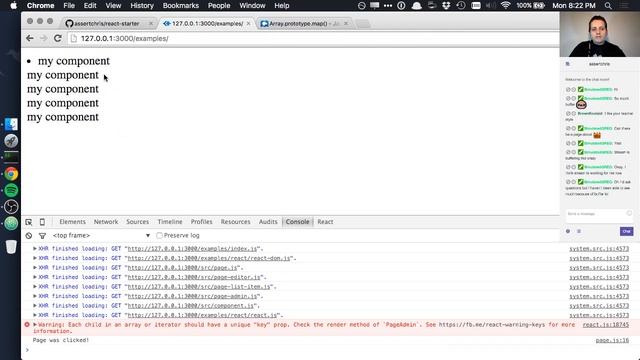Expand the react/react.js XHR log entry
Viewport: 640px width, 360px height.
pyautogui.click(x=35, y=315)
